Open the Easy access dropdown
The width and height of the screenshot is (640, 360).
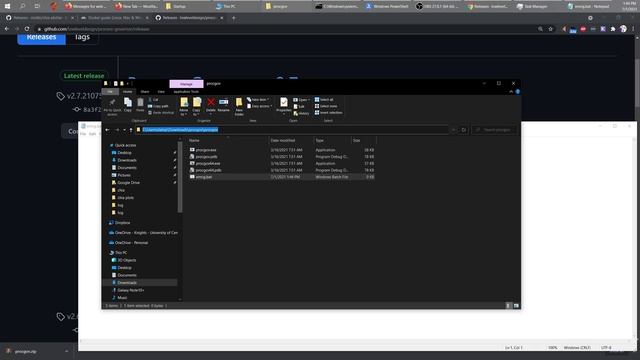pyautogui.click(x=260, y=106)
